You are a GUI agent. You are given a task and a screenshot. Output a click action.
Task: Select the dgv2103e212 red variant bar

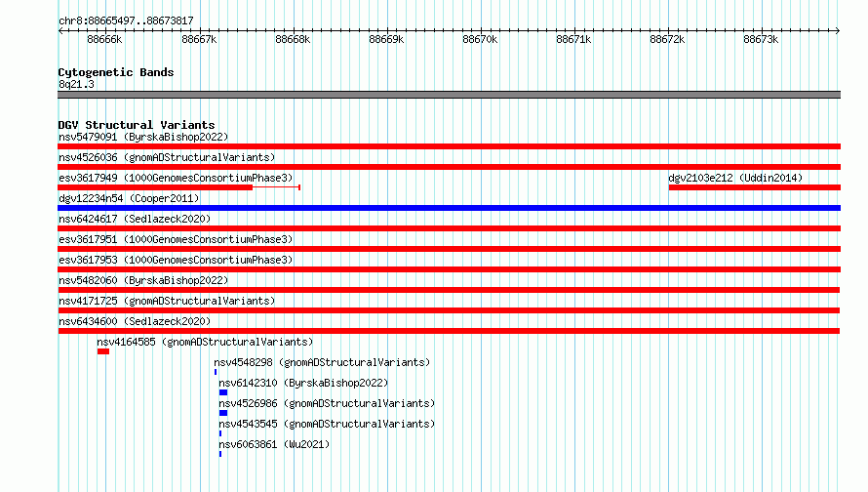pyautogui.click(x=755, y=187)
